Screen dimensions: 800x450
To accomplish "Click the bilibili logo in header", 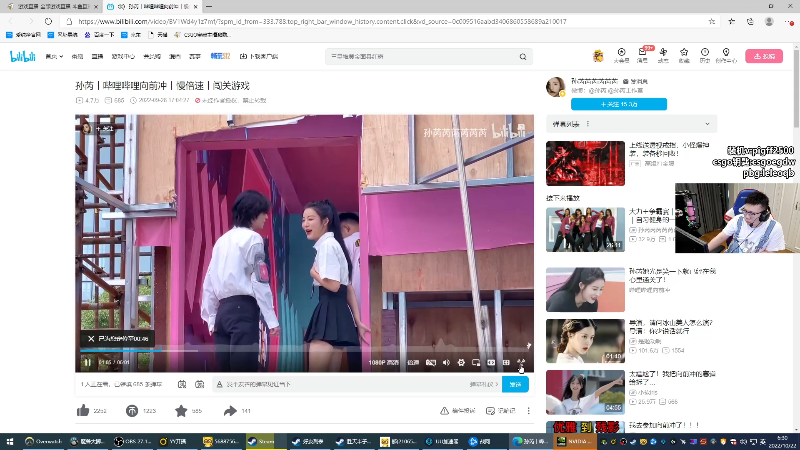I will (x=22, y=56).
